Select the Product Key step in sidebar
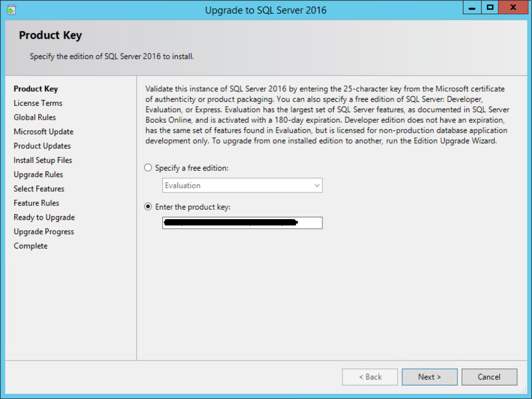 point(36,89)
